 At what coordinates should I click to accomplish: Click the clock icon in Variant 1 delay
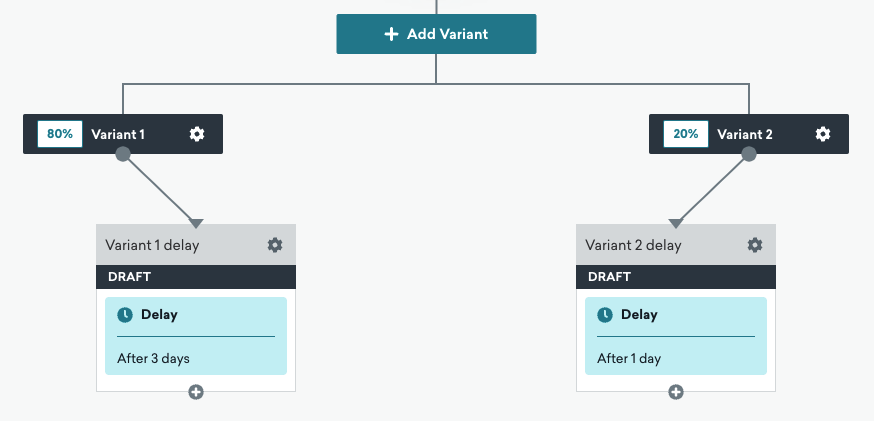coord(125,315)
